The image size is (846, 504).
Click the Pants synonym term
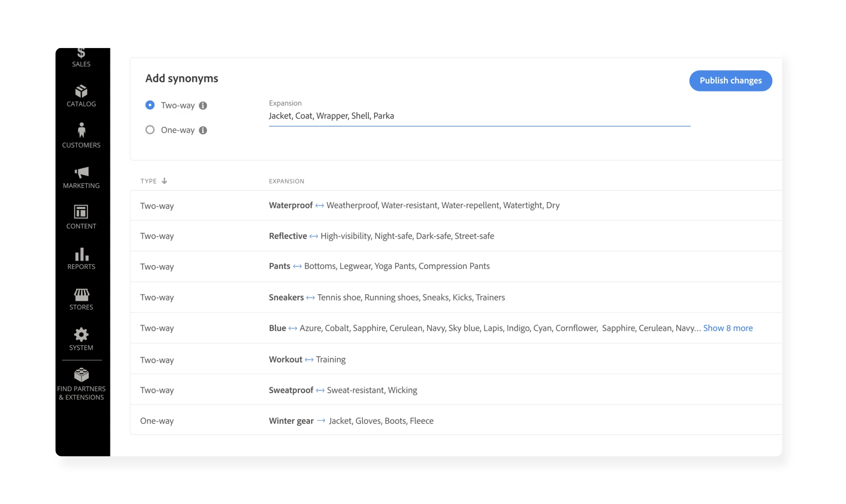[279, 266]
